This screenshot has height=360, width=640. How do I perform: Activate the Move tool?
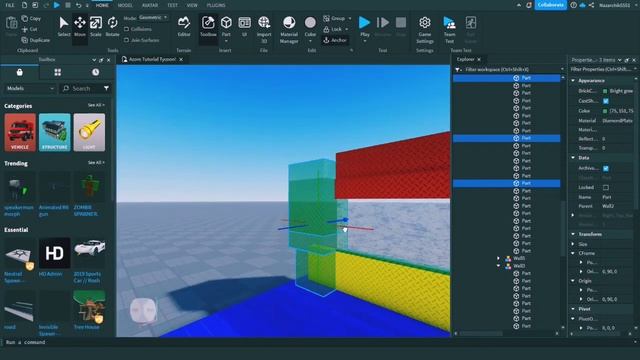[80, 27]
